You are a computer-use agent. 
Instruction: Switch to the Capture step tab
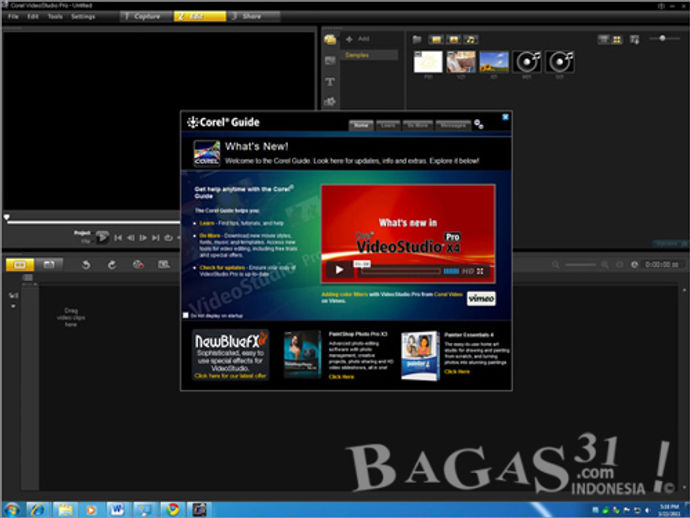click(146, 16)
